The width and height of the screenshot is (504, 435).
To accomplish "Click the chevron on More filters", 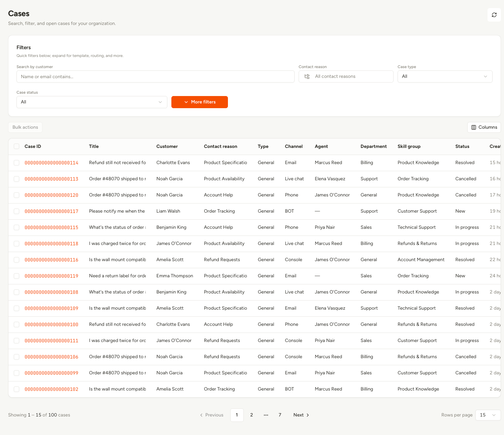I will [186, 102].
